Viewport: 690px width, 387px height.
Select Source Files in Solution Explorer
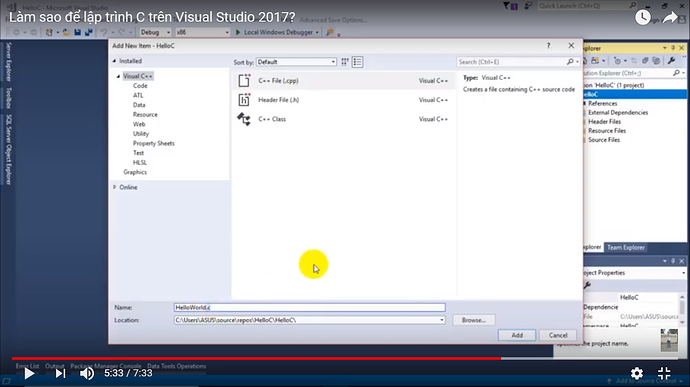click(604, 140)
